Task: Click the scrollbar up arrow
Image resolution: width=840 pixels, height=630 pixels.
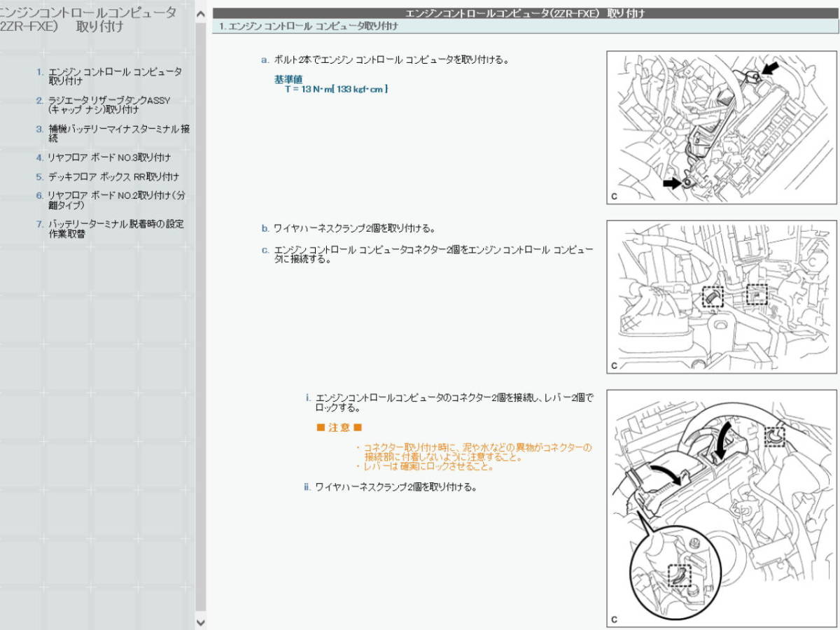Action: click(200, 12)
